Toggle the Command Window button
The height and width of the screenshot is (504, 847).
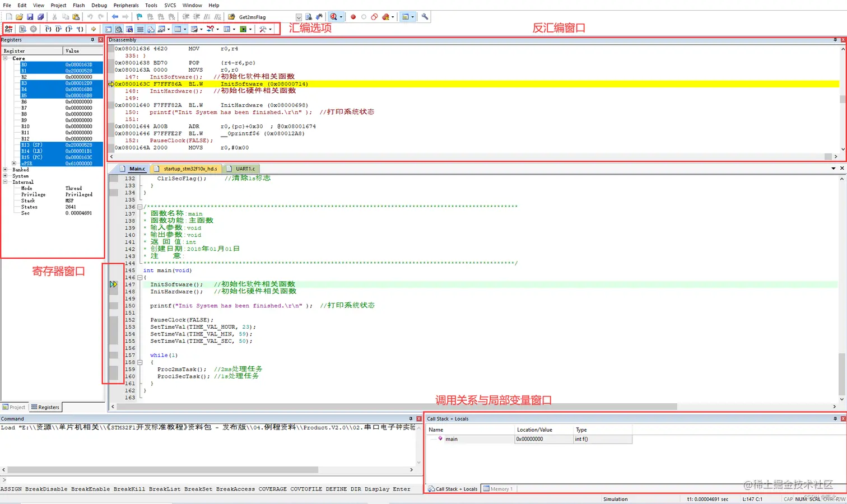tap(108, 29)
